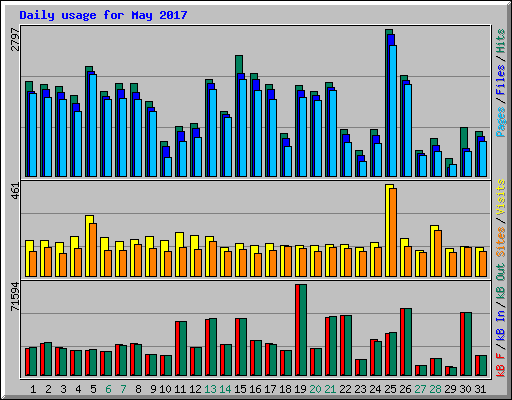Screen dimensions: 512x400
Task: Click the green weekend day 6 label
Action: (x=108, y=389)
